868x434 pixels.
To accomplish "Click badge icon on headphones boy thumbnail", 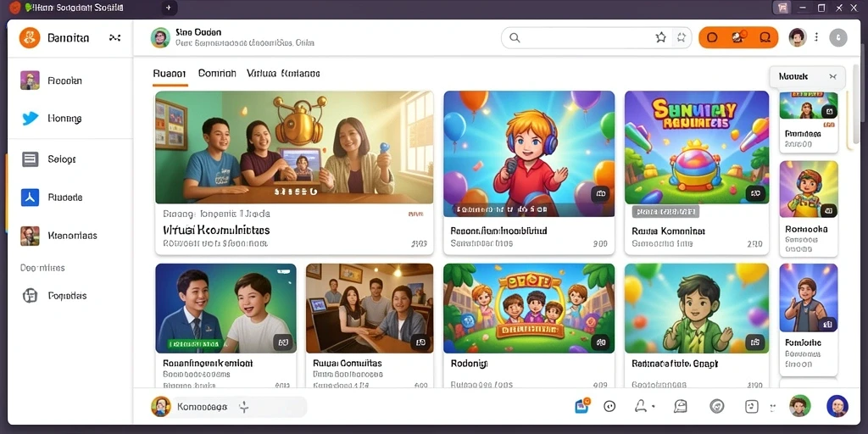I will (x=600, y=194).
